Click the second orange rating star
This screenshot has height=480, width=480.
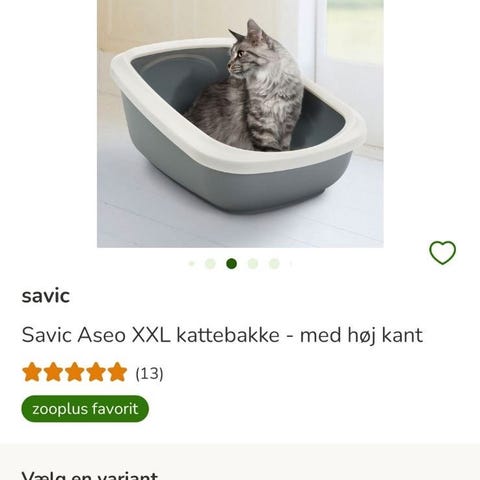(53, 372)
